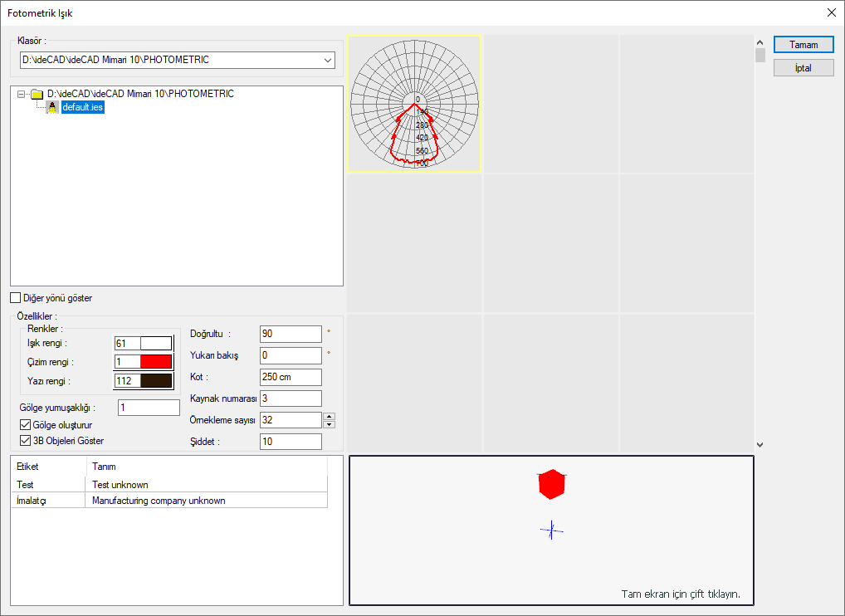Open the Klasör path dropdown
This screenshot has width=845, height=616.
coord(326,60)
